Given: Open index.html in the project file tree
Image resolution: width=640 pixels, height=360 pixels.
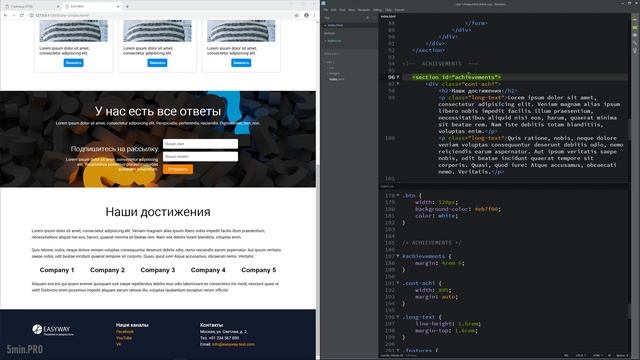Looking at the screenshot, I should tap(337, 79).
